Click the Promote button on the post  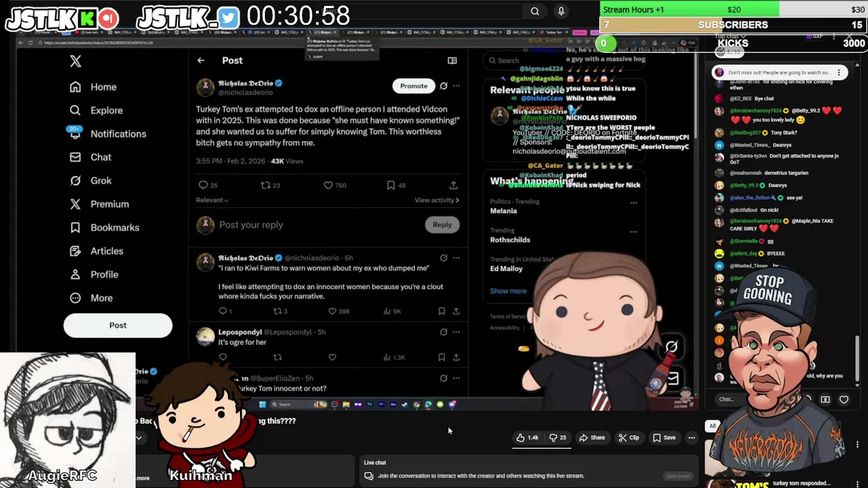[x=414, y=86]
